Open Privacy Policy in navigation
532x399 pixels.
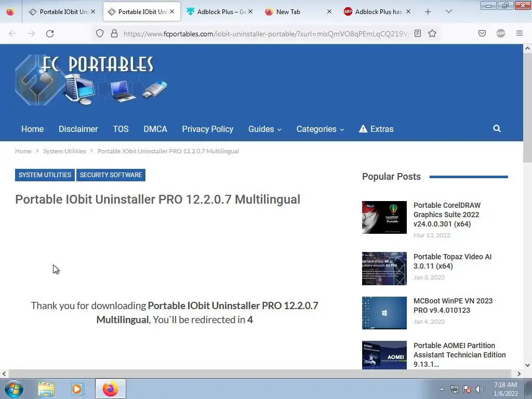208,129
